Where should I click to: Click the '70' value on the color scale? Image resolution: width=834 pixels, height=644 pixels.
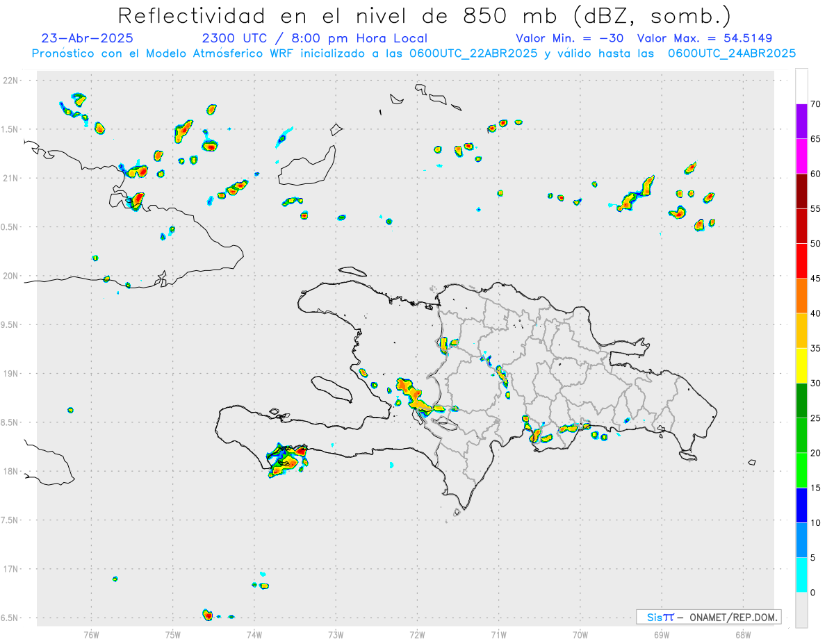(x=816, y=104)
